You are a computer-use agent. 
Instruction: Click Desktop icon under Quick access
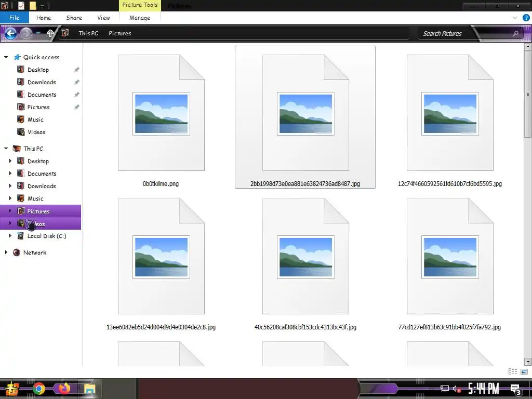click(21, 70)
